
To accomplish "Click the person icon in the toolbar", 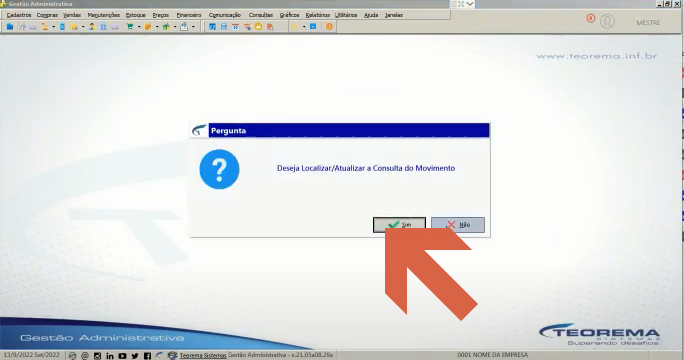I will tap(92, 27).
